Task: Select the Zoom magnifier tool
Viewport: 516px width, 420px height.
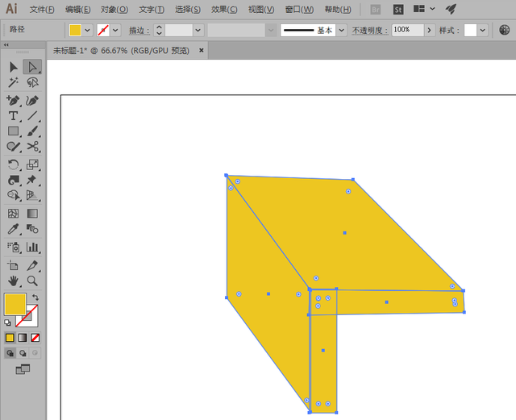Action: pos(32,281)
